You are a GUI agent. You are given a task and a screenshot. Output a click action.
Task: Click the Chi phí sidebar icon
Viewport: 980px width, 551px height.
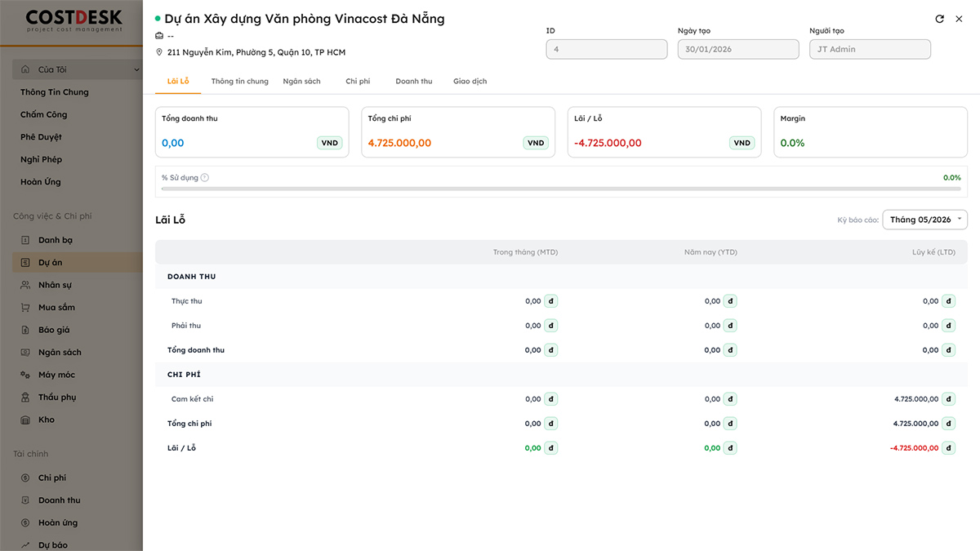coord(25,478)
